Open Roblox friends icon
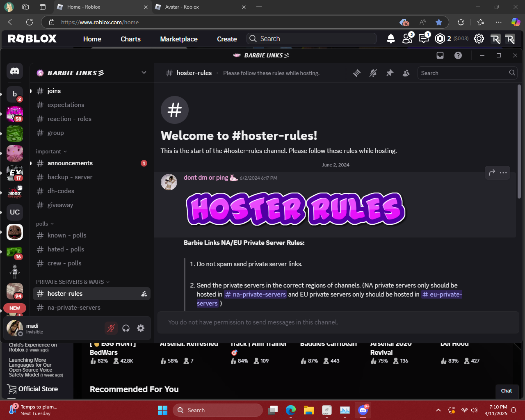This screenshot has height=420, width=525. point(407,39)
